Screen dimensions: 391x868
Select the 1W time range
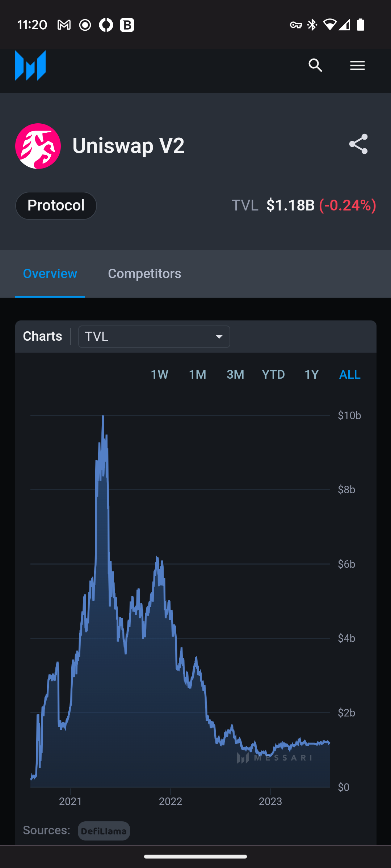159,374
